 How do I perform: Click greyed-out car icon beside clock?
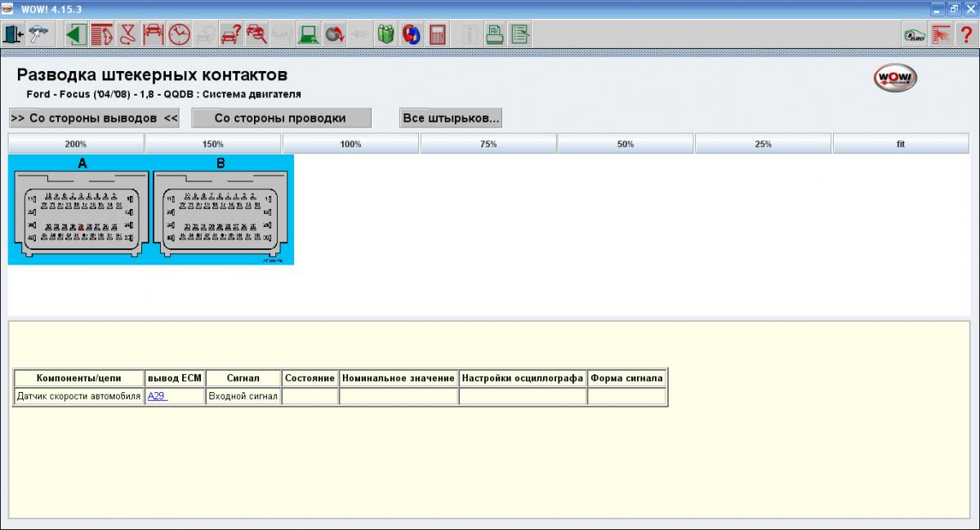205,34
